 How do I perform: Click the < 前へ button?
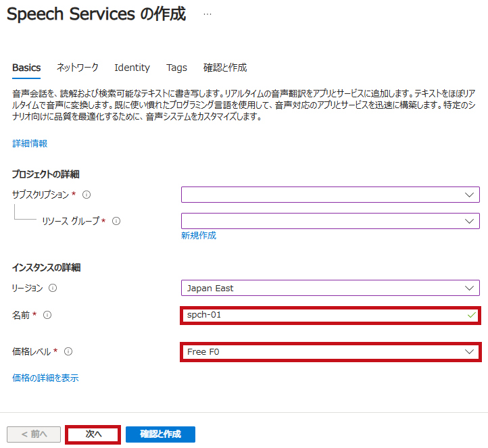(x=34, y=434)
